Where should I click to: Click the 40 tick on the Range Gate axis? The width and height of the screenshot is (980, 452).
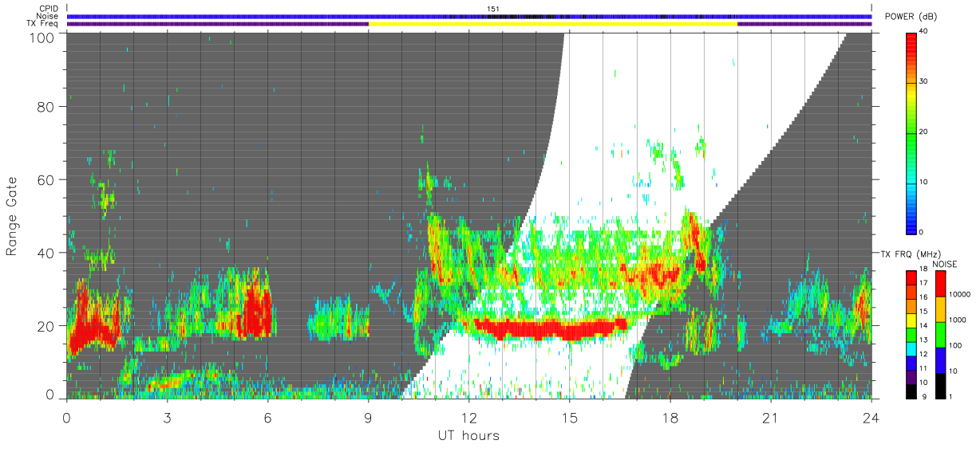tap(45, 253)
